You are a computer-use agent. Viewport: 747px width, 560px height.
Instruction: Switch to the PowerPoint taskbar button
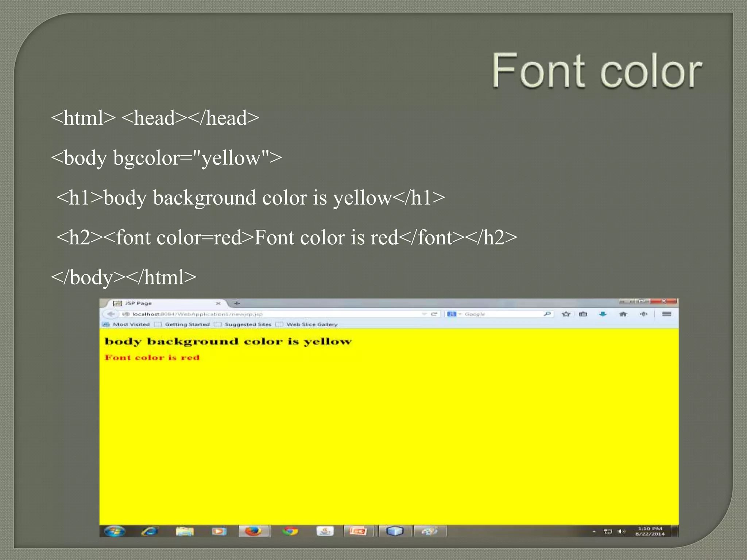(x=359, y=531)
